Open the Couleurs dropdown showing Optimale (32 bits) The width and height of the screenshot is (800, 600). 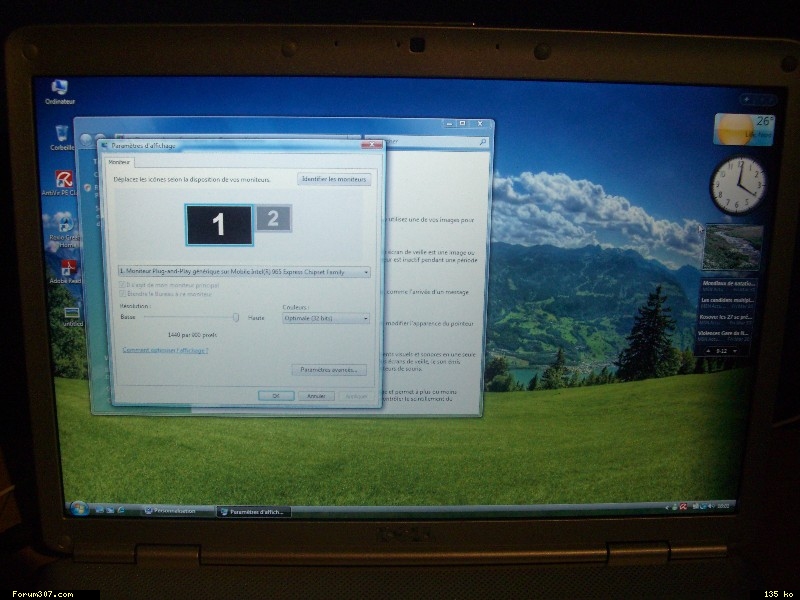tap(326, 318)
